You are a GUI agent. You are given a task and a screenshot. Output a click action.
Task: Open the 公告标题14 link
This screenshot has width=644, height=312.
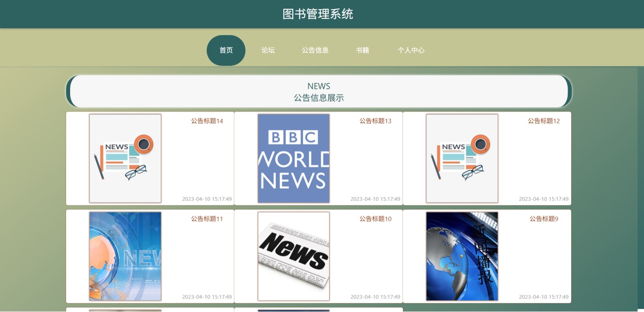coord(207,121)
